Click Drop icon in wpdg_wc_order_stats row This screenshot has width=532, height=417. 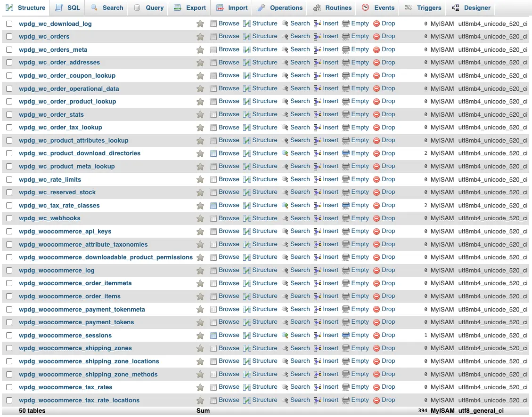click(x=376, y=114)
